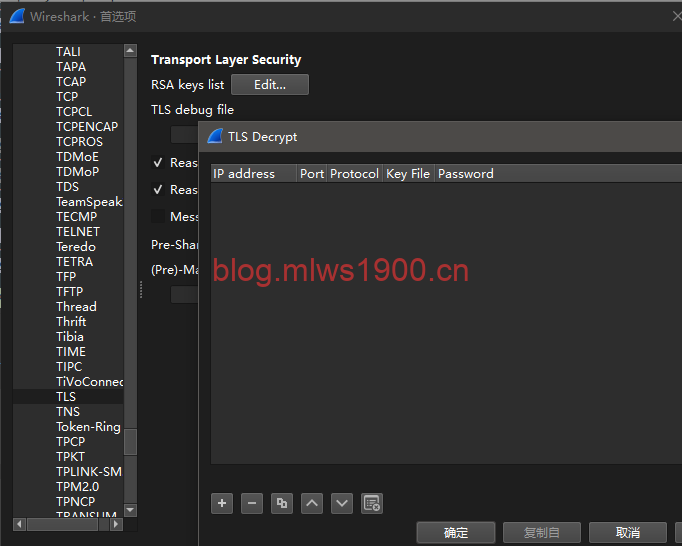Click the TLS debug file label
Viewport: 682px width, 546px height.
[192, 110]
